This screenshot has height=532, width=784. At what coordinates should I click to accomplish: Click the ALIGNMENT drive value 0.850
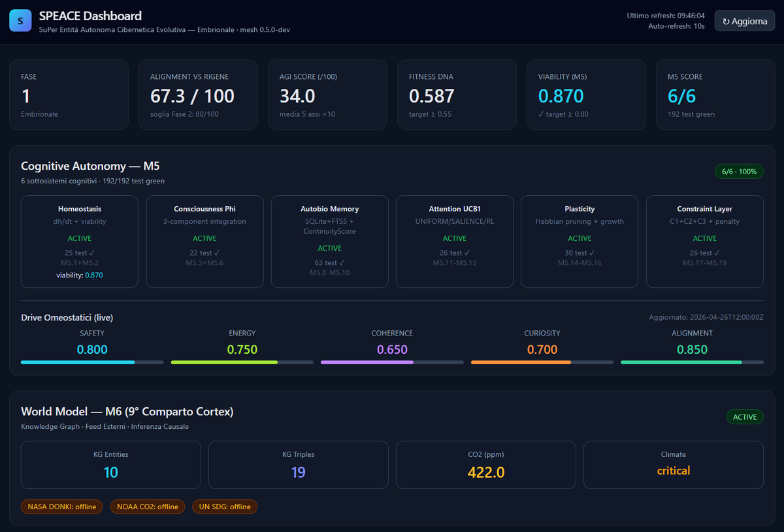(692, 349)
